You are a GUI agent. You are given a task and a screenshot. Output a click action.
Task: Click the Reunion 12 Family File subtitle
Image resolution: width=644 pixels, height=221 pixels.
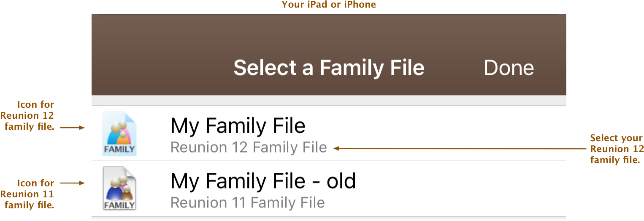[249, 147]
